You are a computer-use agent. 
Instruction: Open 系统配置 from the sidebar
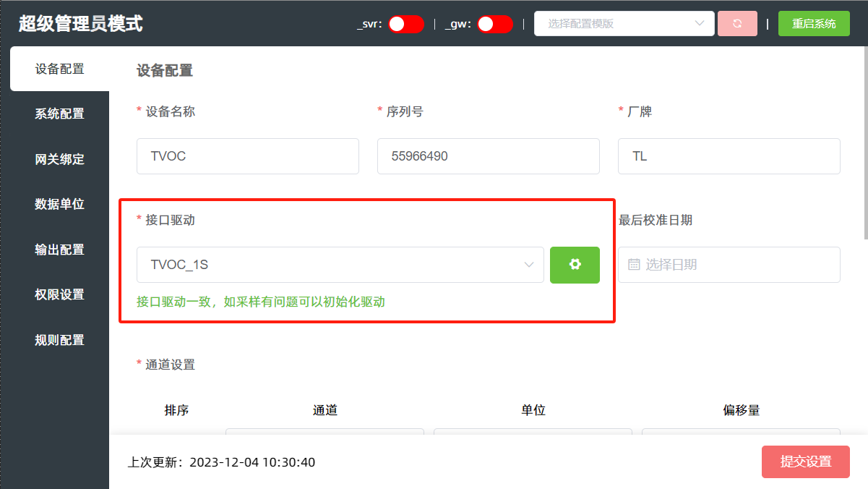(58, 114)
